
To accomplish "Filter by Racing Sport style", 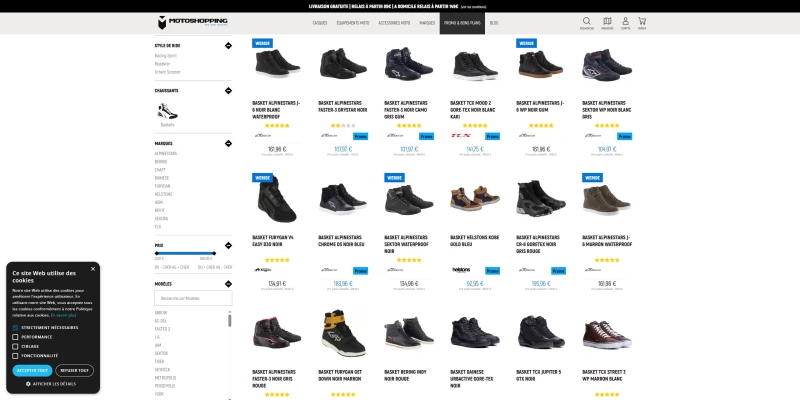I will (x=166, y=56).
